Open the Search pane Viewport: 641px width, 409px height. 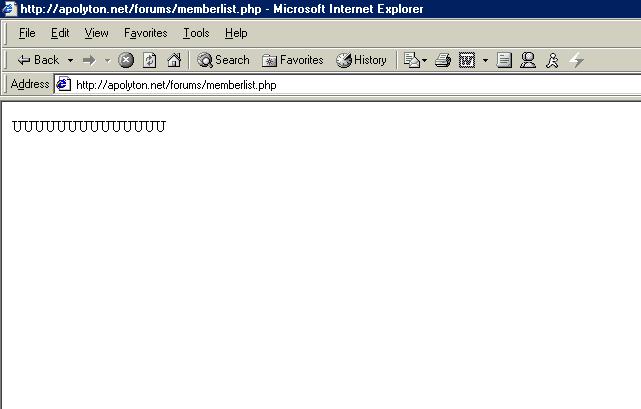point(223,60)
